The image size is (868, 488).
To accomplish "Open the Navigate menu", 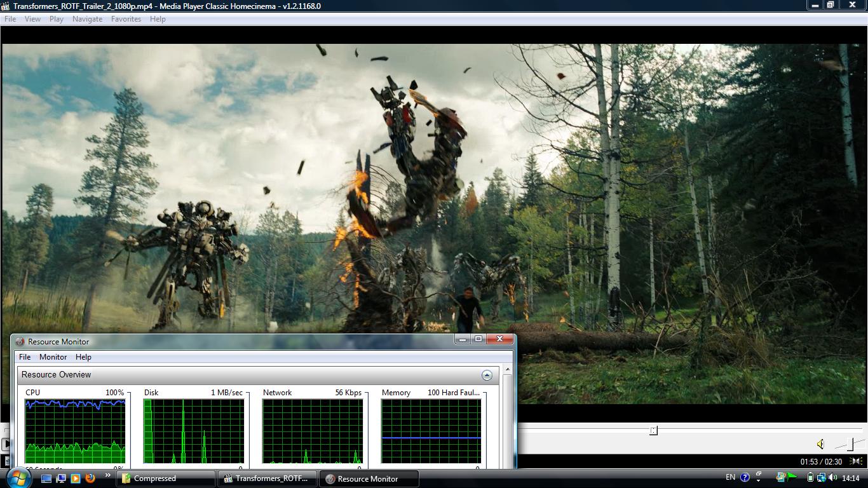I will click(87, 19).
